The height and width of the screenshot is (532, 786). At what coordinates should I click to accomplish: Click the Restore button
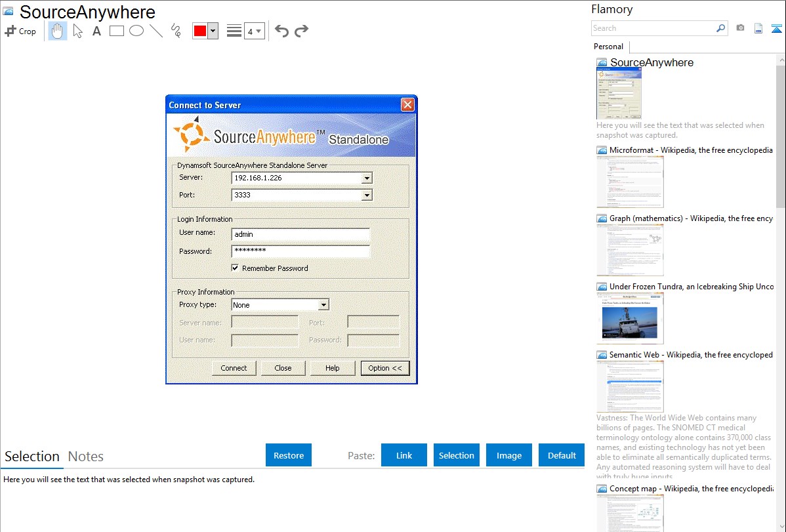pyautogui.click(x=289, y=455)
